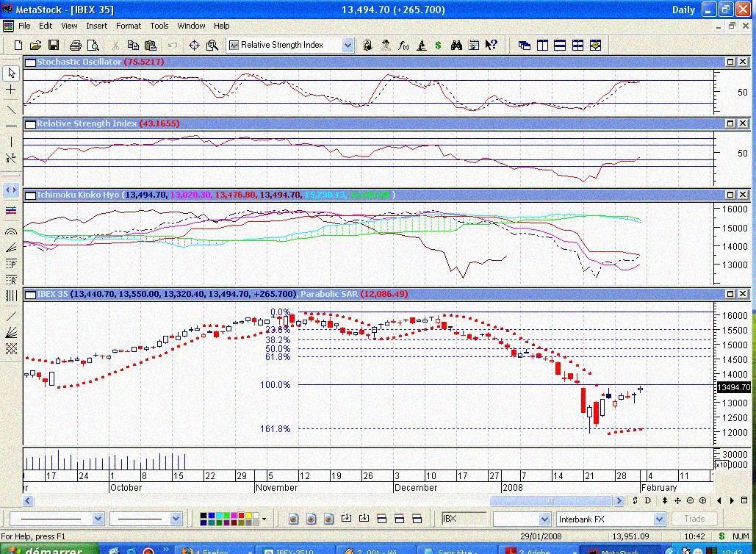Click the Save chart icon
Viewport: 756px width, 554px height.
54,46
